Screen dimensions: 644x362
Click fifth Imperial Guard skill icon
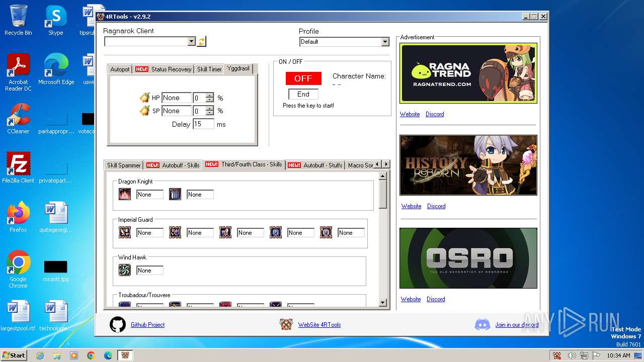click(x=326, y=232)
